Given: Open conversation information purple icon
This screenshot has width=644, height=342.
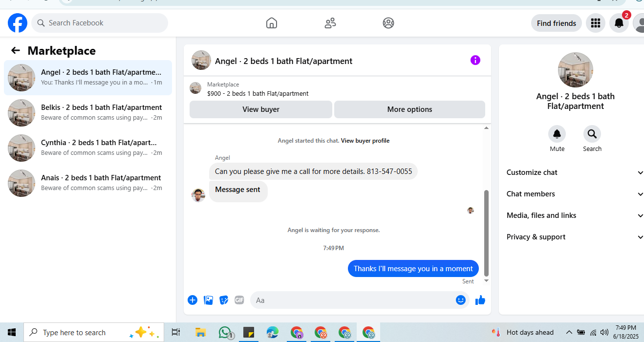Looking at the screenshot, I should tap(475, 60).
